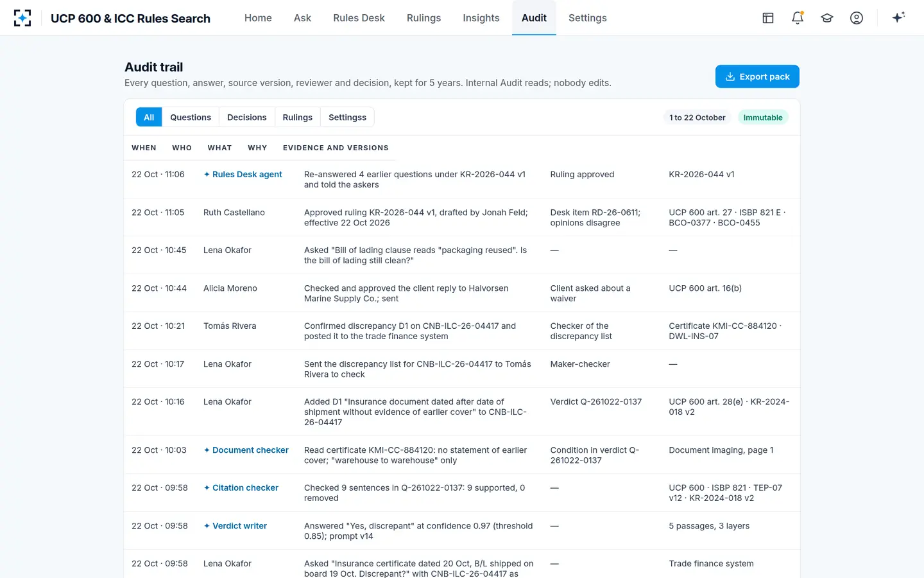Click 'Maker-checker' reason cell
This screenshot has height=578, width=924.
[x=580, y=364]
